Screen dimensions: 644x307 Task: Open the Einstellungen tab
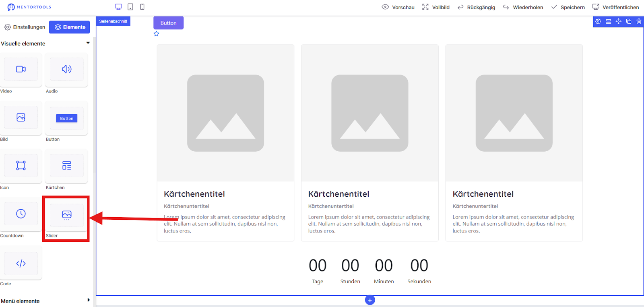pyautogui.click(x=25, y=27)
